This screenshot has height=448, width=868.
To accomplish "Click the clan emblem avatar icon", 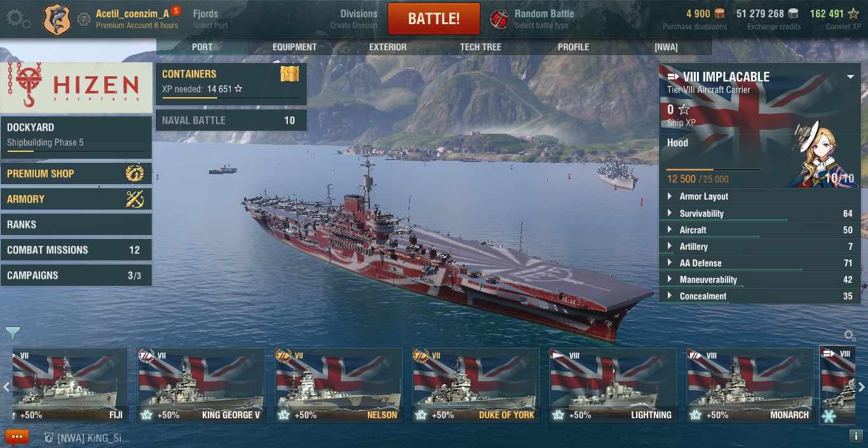I will point(57,19).
